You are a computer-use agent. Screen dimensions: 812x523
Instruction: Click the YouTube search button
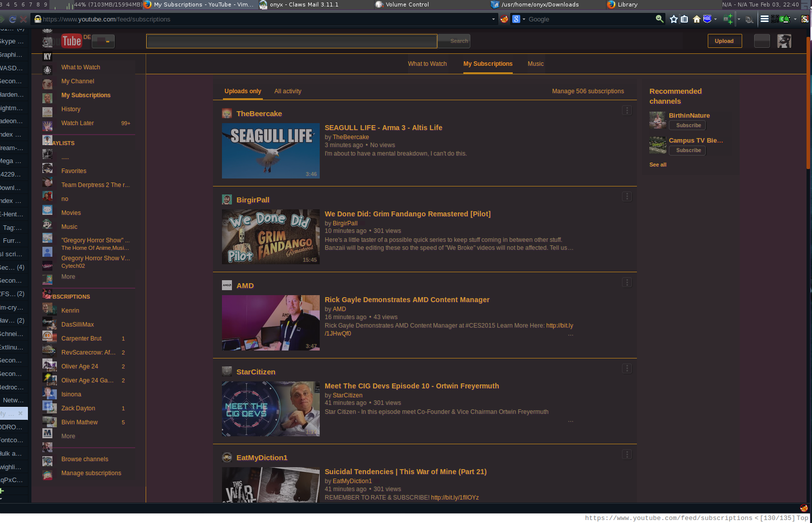click(454, 41)
